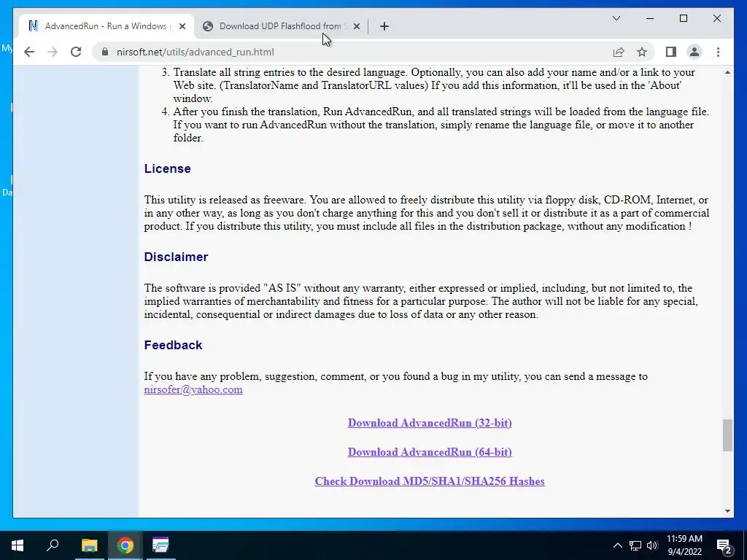Reload the page with the refresh icon
Viewport: 747px width, 560px height.
click(76, 52)
